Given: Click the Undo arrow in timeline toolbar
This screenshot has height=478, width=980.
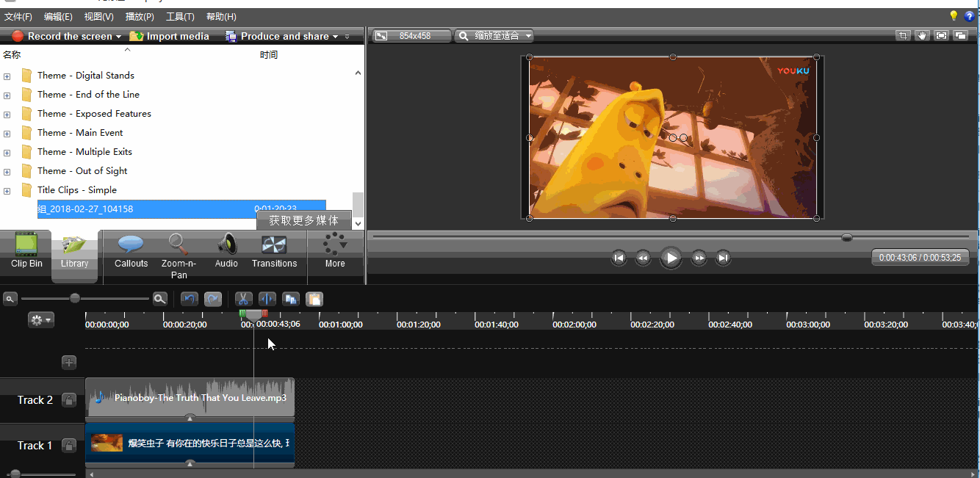Looking at the screenshot, I should click(x=190, y=299).
